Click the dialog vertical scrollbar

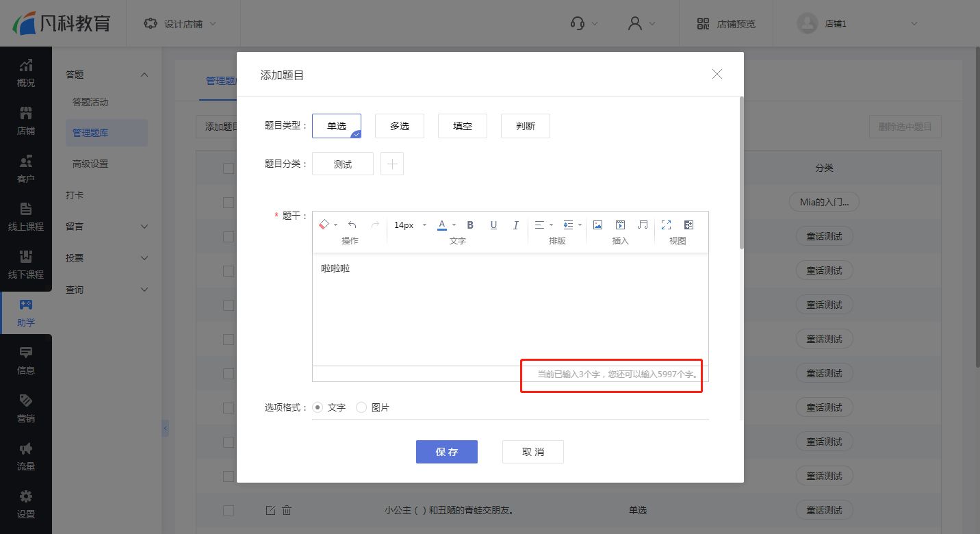pyautogui.click(x=741, y=173)
